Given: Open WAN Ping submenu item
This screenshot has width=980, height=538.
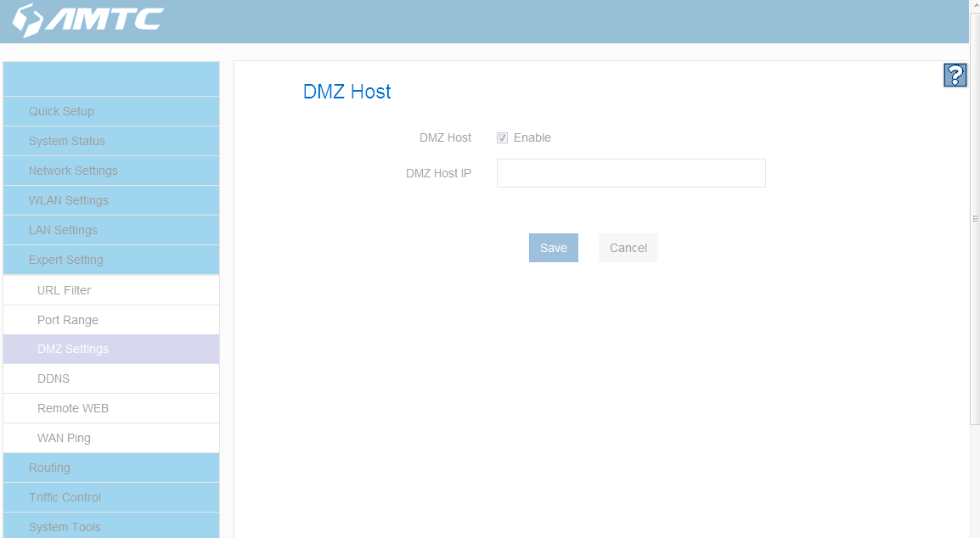Looking at the screenshot, I should pos(111,438).
